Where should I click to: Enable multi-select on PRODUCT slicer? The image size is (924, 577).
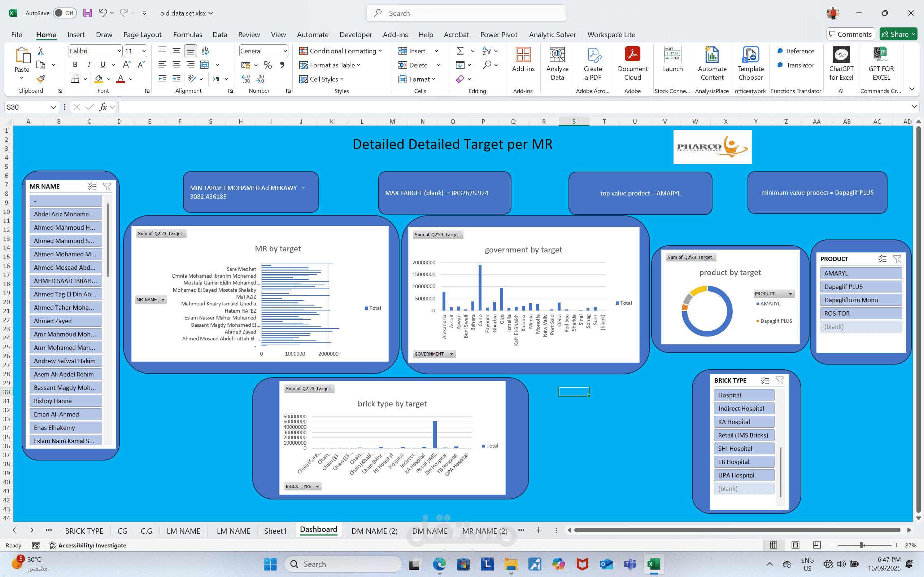coord(882,259)
